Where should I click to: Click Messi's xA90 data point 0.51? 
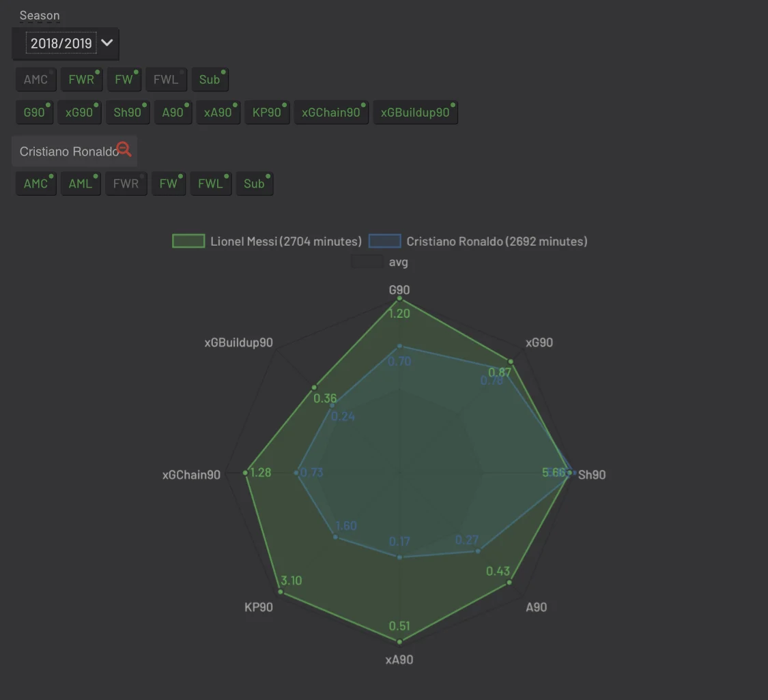[x=399, y=642]
